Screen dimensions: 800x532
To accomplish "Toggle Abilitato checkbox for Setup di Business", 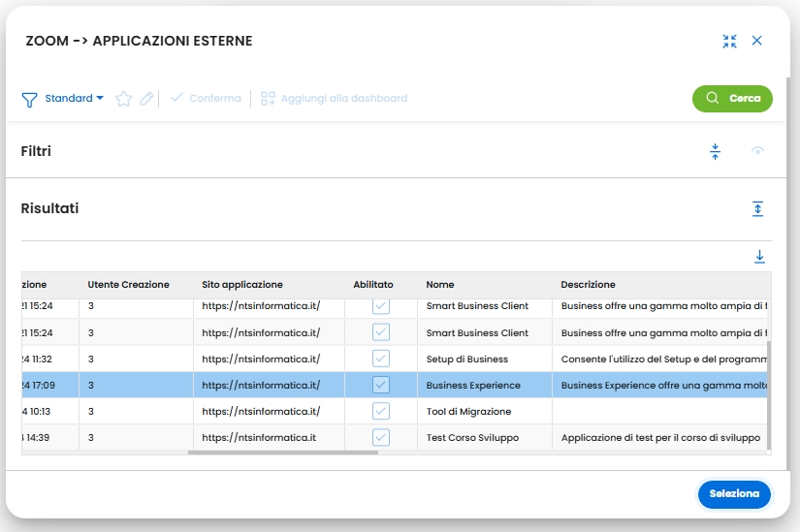I will pos(381,359).
